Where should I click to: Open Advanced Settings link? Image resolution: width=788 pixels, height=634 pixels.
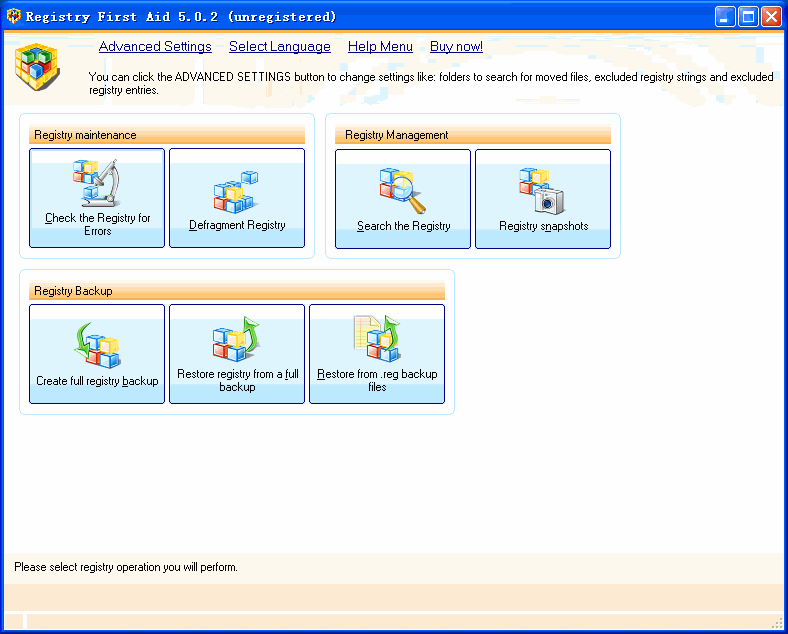(x=155, y=46)
